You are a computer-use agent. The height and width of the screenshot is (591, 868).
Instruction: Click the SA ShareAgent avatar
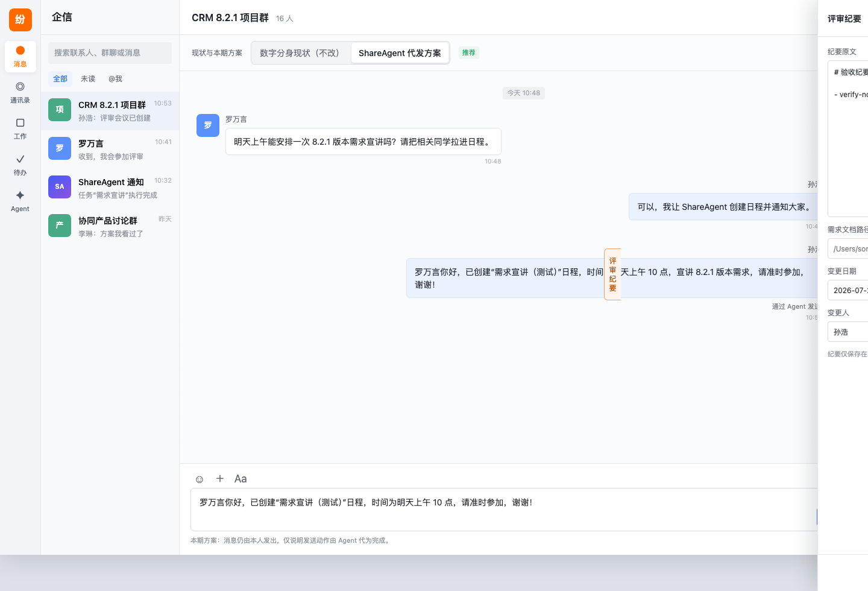60,187
